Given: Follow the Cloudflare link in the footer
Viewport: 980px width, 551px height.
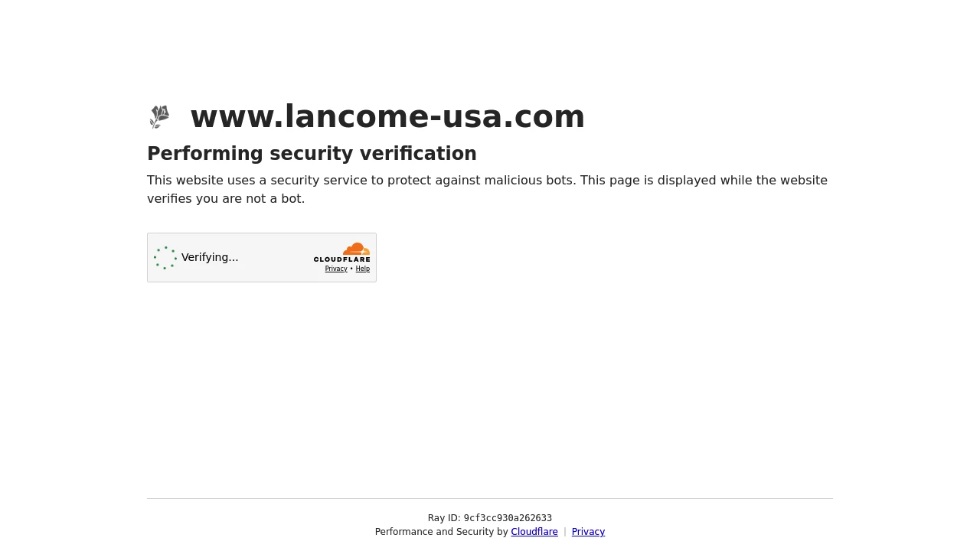Looking at the screenshot, I should (534, 532).
